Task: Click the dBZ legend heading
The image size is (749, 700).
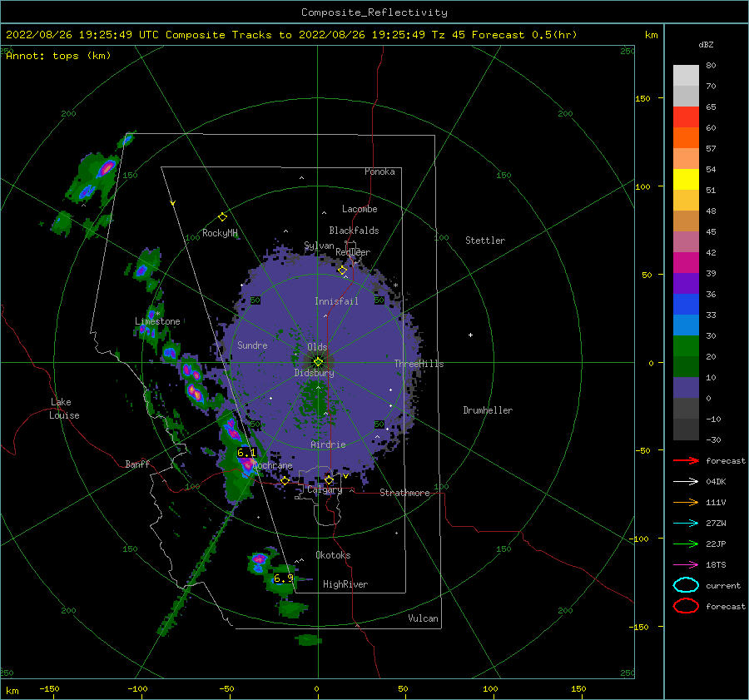Action: point(706,44)
